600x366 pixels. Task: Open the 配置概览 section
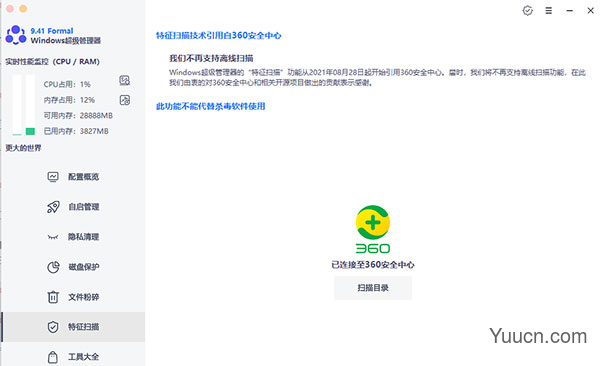point(73,177)
